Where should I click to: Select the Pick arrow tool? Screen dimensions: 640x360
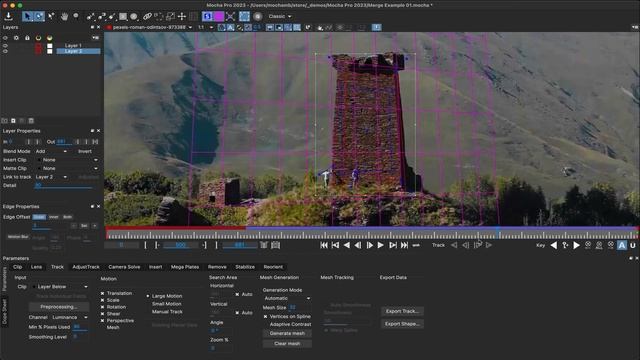point(27,16)
